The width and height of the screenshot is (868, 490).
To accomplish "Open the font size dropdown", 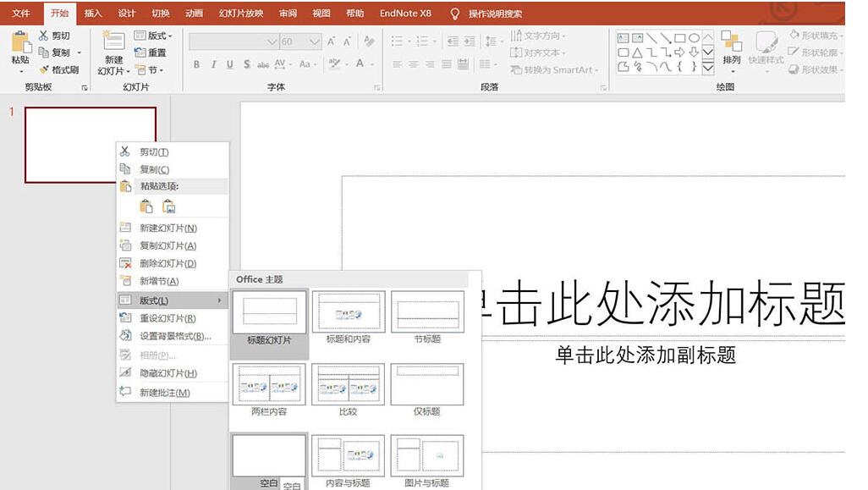I will click(314, 41).
